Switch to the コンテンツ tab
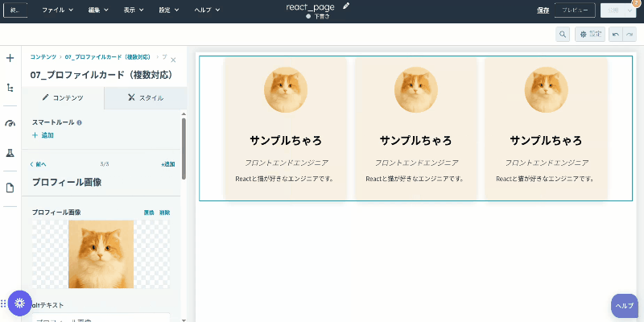 pos(63,97)
